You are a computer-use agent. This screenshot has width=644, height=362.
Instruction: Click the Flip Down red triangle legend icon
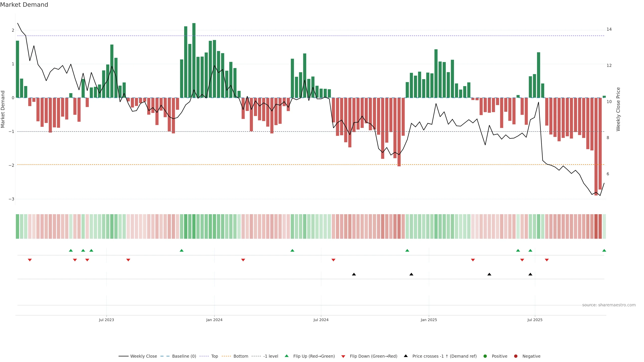point(343,356)
